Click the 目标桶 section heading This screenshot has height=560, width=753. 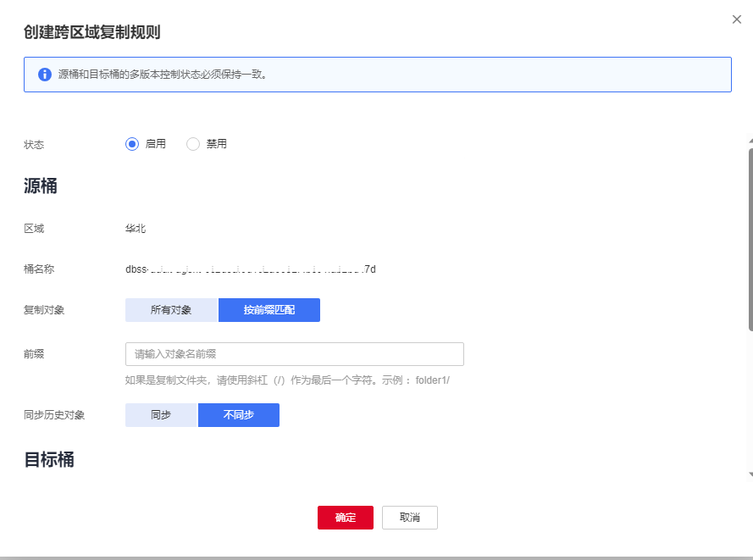(48, 460)
